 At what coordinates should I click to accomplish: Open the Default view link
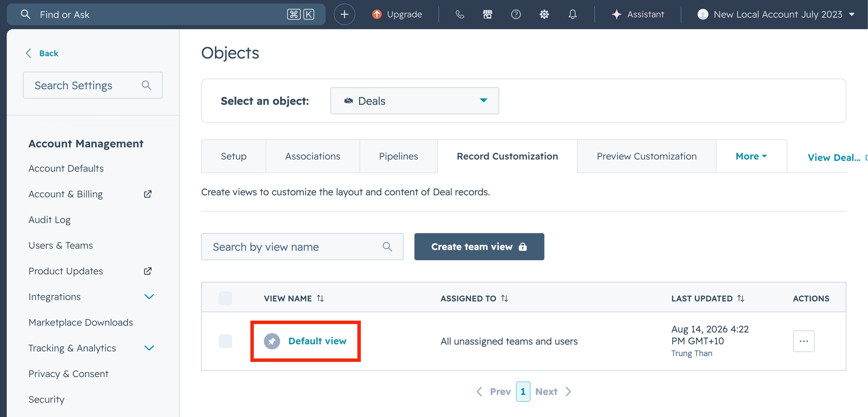coord(317,341)
